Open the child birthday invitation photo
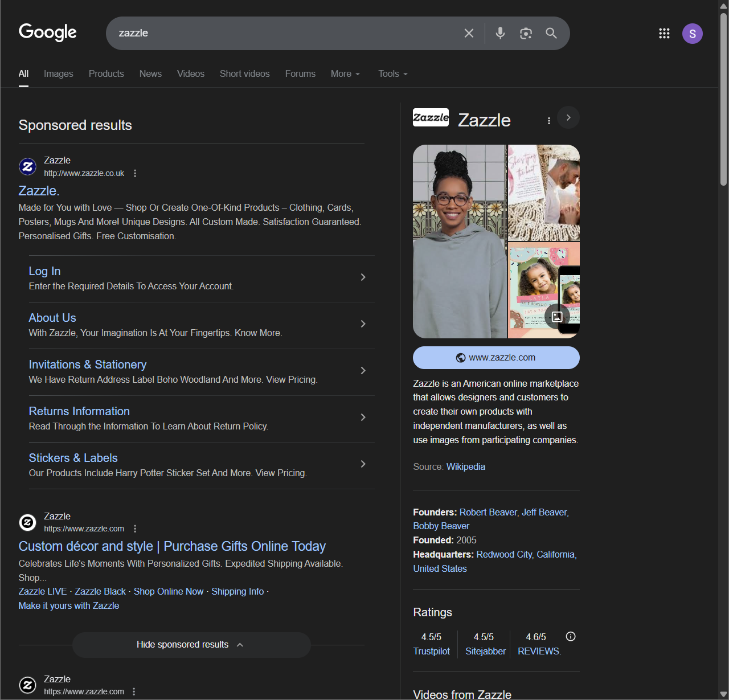Viewport: 729px width, 700px height. click(x=544, y=290)
